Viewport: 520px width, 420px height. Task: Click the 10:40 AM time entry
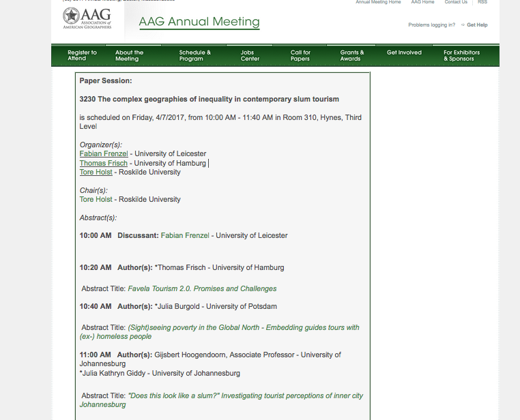pos(96,306)
